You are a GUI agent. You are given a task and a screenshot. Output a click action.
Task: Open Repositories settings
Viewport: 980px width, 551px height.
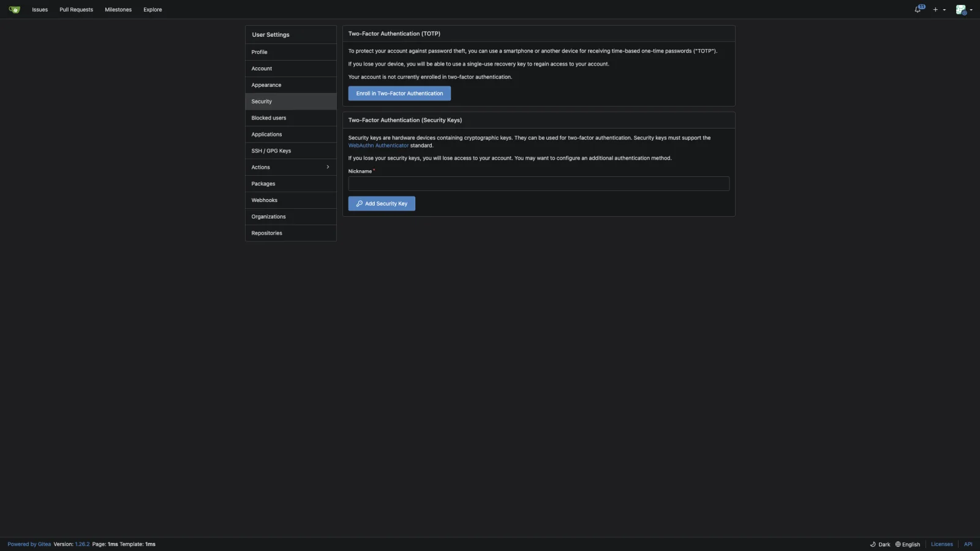coord(291,233)
